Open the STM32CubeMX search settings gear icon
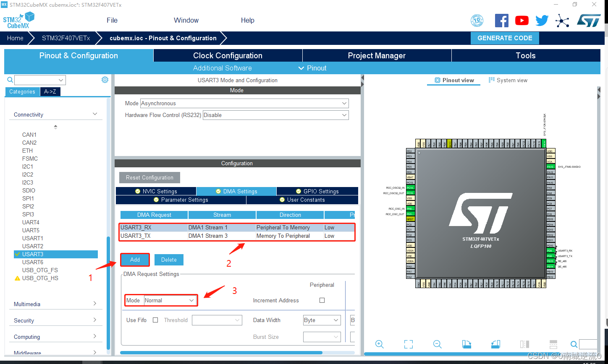This screenshot has width=608, height=364. pyautogui.click(x=105, y=79)
